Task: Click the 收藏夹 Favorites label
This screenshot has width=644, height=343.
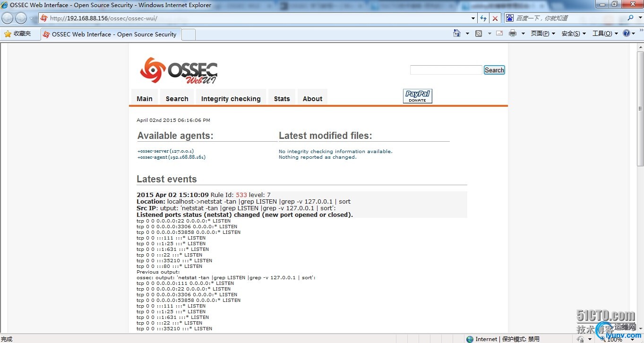Action: click(22, 34)
